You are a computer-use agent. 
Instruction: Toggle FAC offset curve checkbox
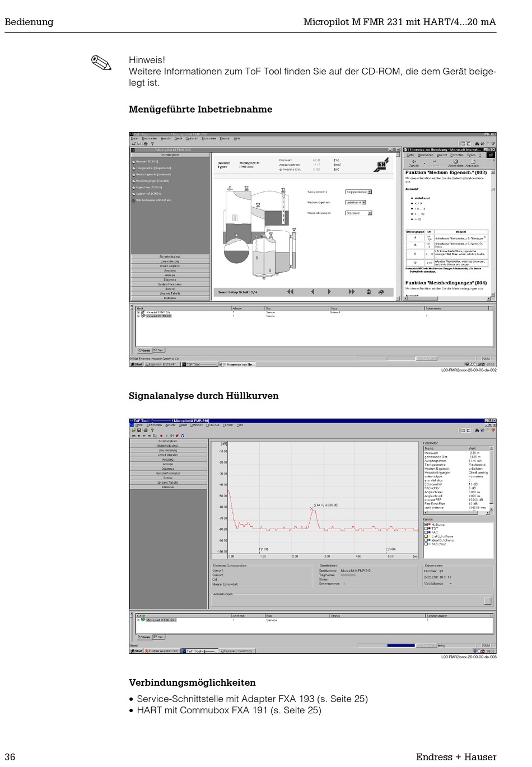coord(426,544)
